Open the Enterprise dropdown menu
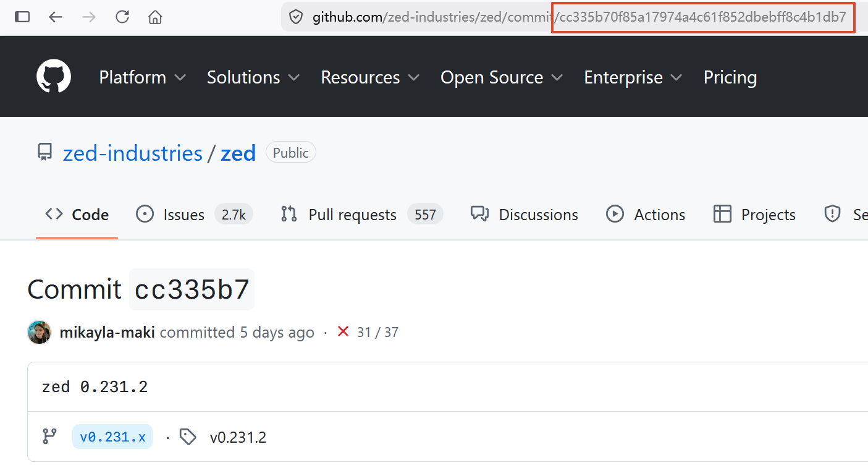Viewport: 868px width, 465px height. (633, 77)
